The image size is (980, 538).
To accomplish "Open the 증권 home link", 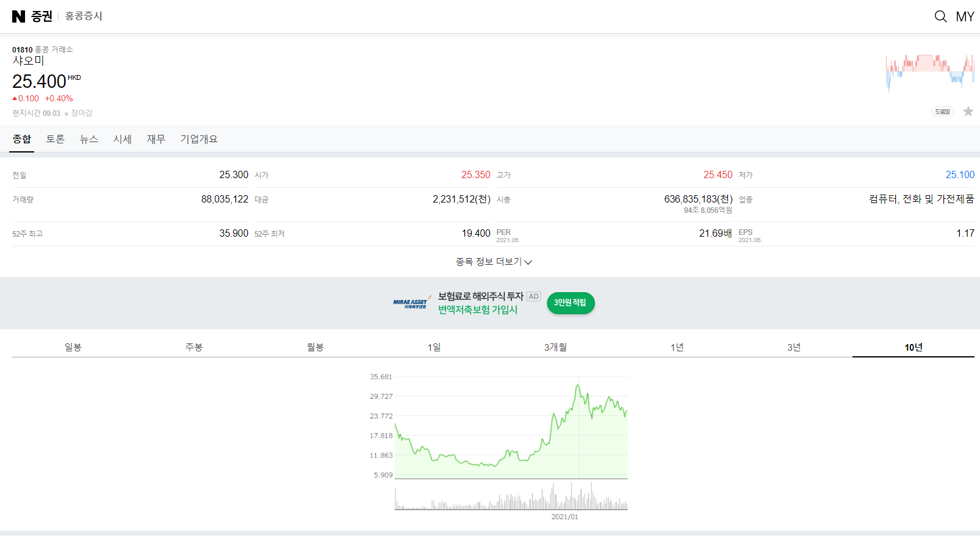I will tap(41, 16).
